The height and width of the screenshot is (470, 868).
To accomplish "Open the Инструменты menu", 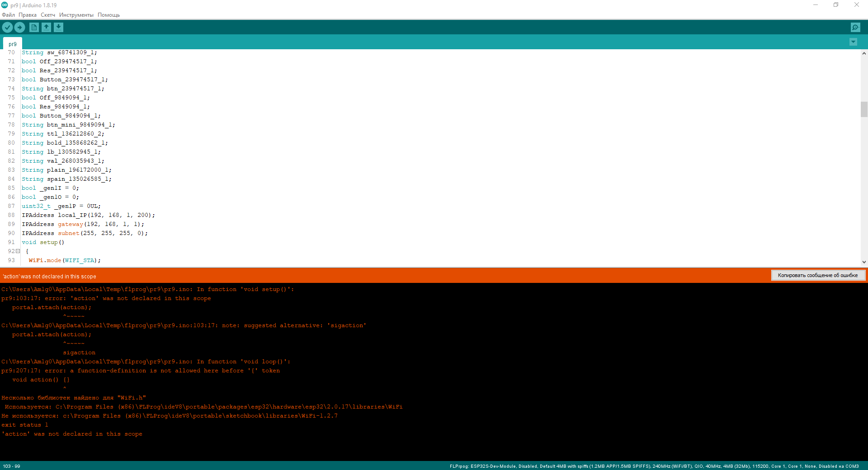I will click(76, 15).
